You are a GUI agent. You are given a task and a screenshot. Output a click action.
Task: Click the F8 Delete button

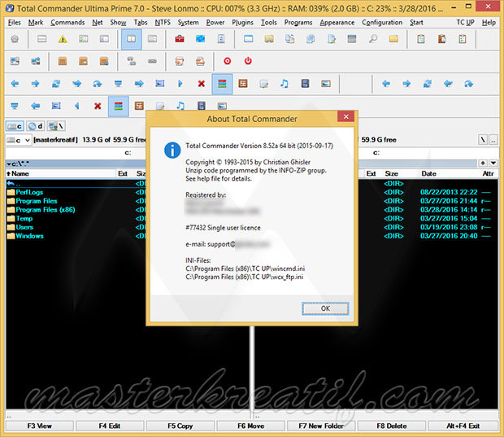[x=392, y=426]
